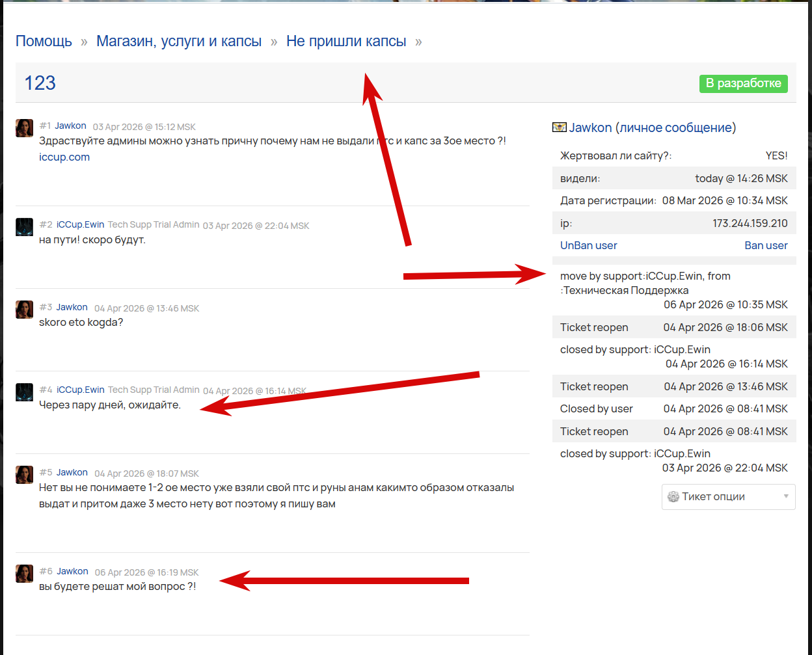Open Jawkon profile from message #6
This screenshot has height=655, width=812.
[x=72, y=571]
